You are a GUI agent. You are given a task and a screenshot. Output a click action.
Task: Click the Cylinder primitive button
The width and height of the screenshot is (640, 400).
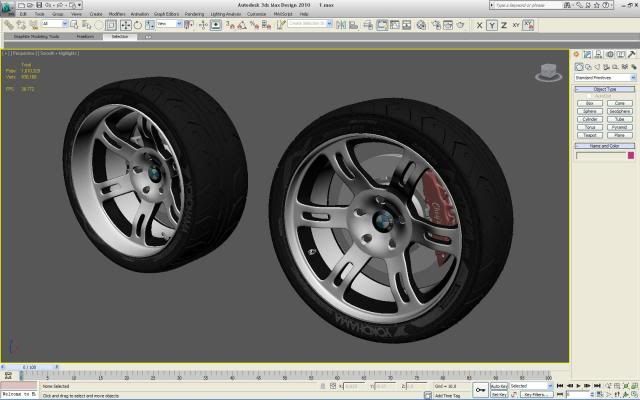[x=590, y=119]
